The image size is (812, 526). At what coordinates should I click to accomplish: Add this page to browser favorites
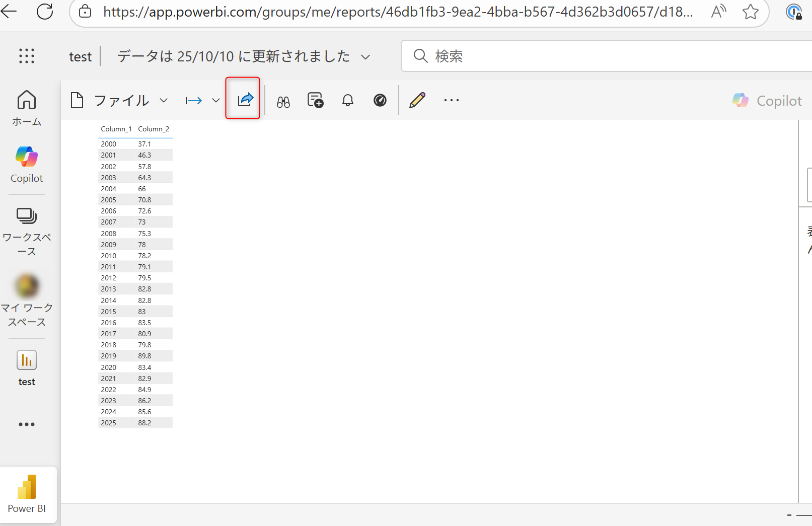tap(751, 12)
